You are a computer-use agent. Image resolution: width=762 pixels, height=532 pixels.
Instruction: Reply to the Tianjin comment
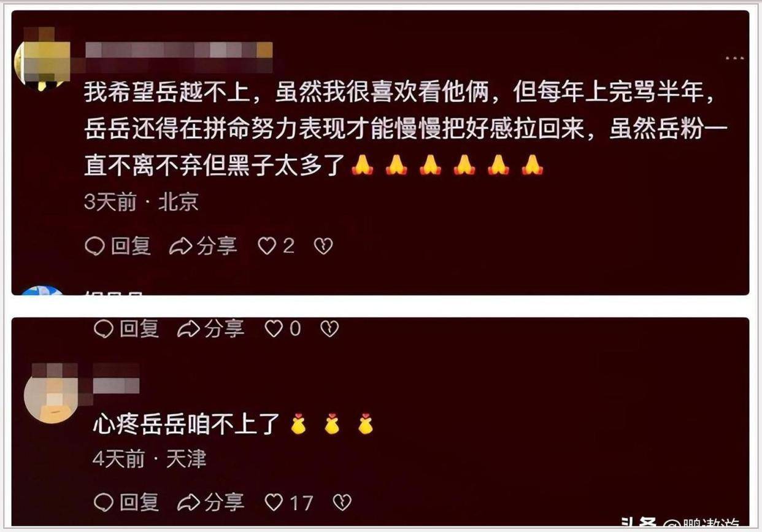point(126,503)
